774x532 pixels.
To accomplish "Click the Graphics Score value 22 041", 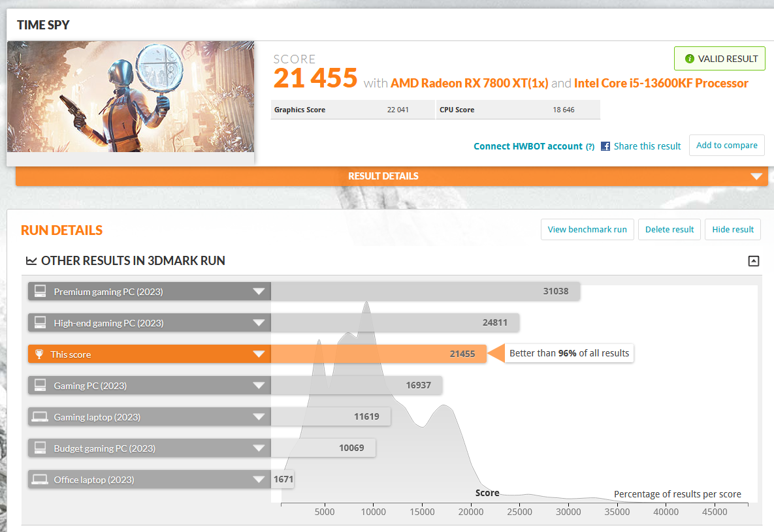I will [398, 110].
